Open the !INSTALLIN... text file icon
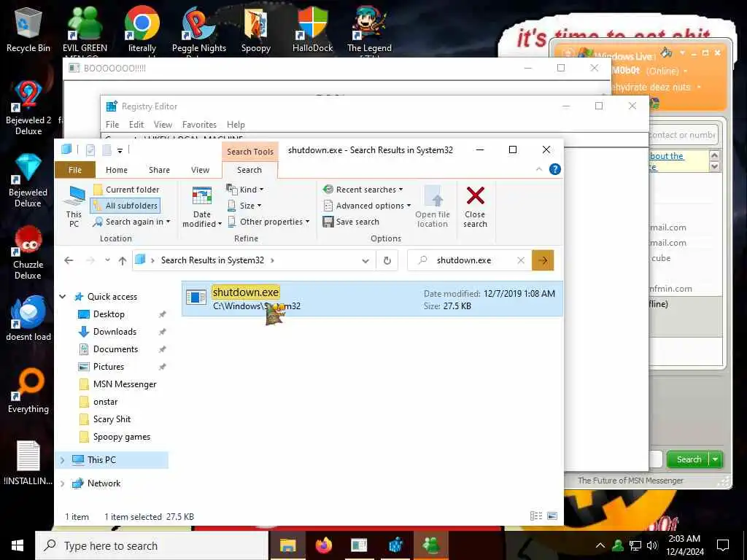 pos(28,463)
